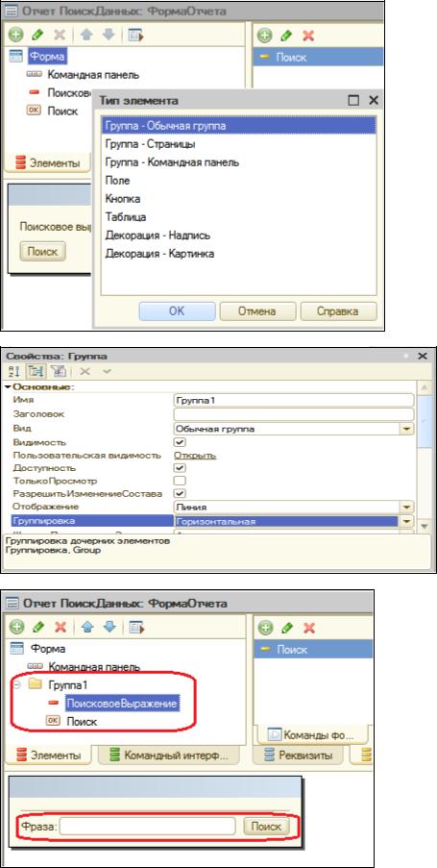Viewport: 437px width, 868px height.
Task: Click Справка button
Action: click(338, 311)
